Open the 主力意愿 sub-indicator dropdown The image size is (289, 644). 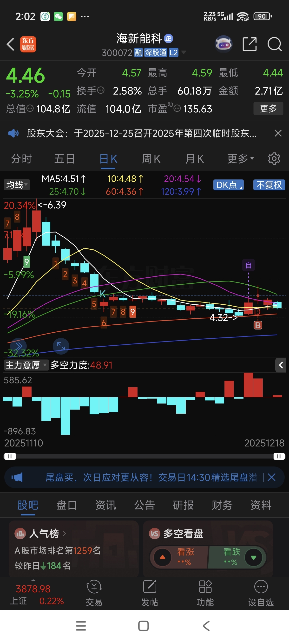(x=26, y=365)
